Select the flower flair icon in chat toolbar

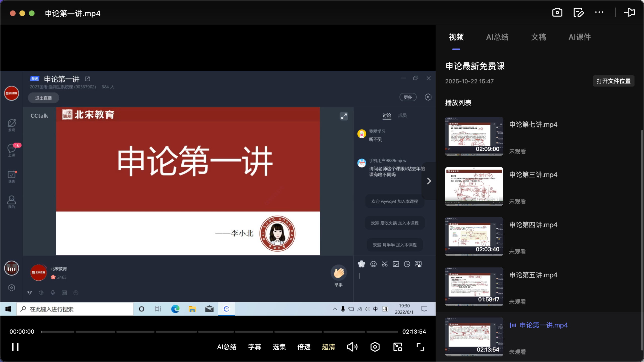pos(361,264)
